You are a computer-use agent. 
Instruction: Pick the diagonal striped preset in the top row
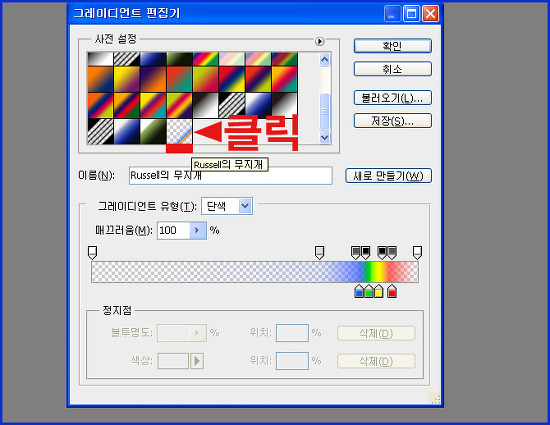tap(127, 59)
